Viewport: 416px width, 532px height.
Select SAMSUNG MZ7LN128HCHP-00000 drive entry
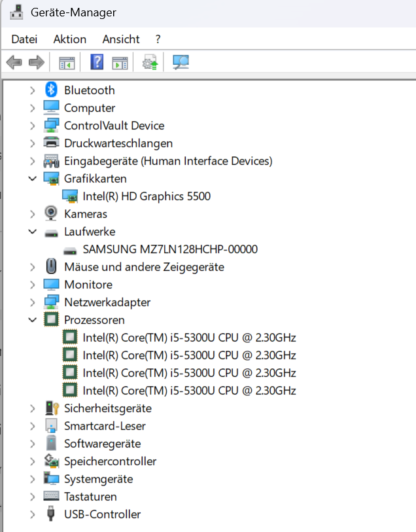(170, 249)
